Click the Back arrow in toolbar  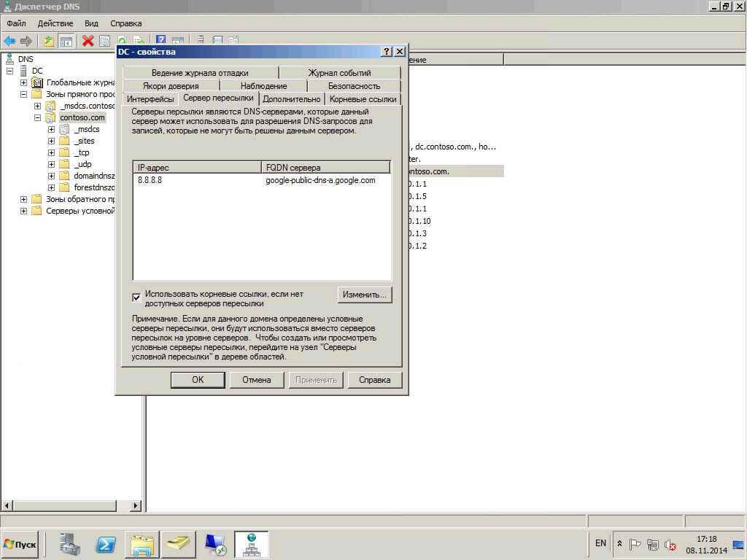[x=9, y=41]
